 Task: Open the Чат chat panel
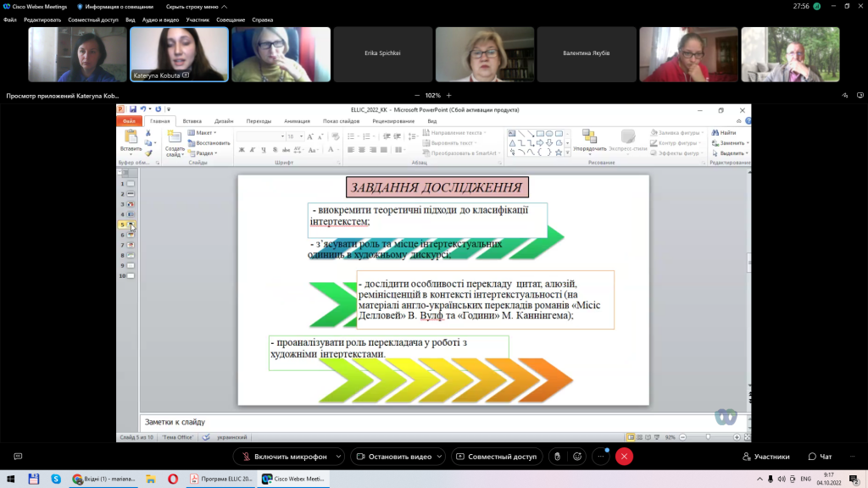pos(821,457)
